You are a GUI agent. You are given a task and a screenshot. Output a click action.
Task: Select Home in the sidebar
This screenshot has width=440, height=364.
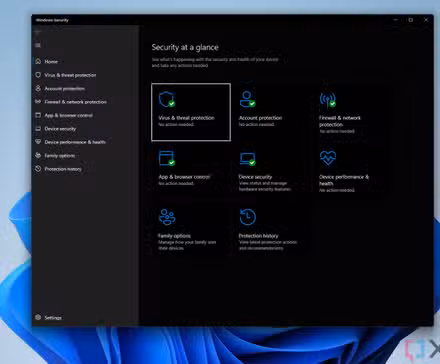51,62
